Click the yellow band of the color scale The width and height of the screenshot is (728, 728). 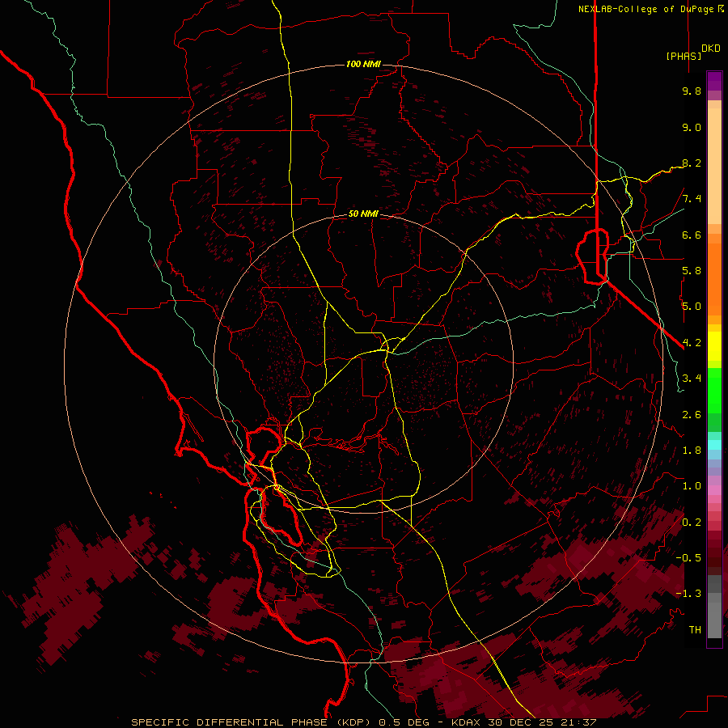pyautogui.click(x=714, y=346)
